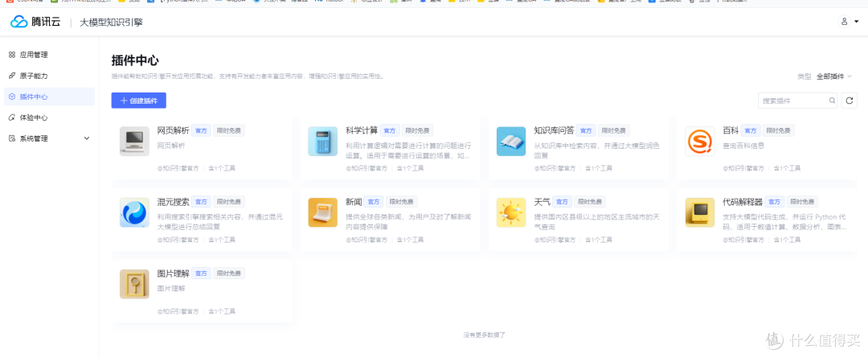Open the 新闻 newspaper icon
868x358 pixels.
coord(323,212)
